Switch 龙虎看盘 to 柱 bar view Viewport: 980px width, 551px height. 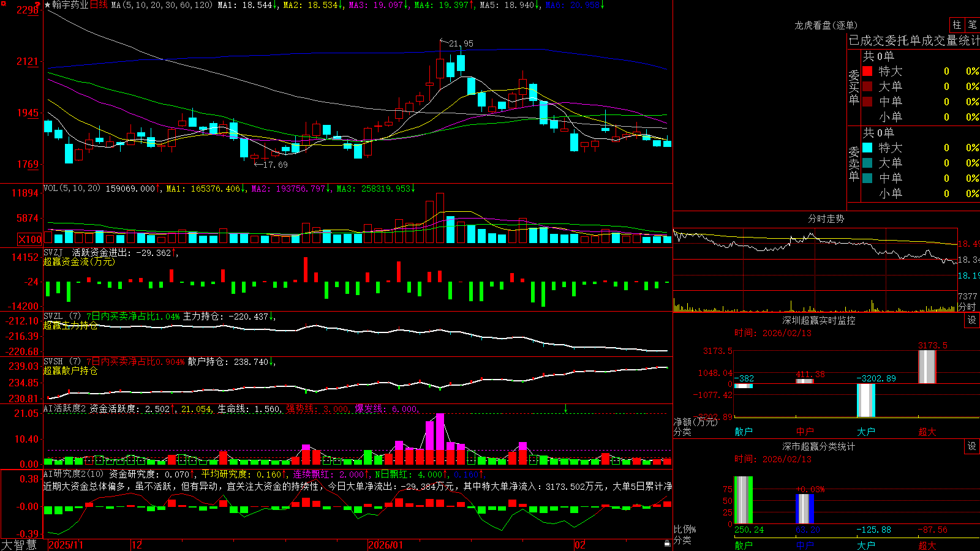click(957, 25)
